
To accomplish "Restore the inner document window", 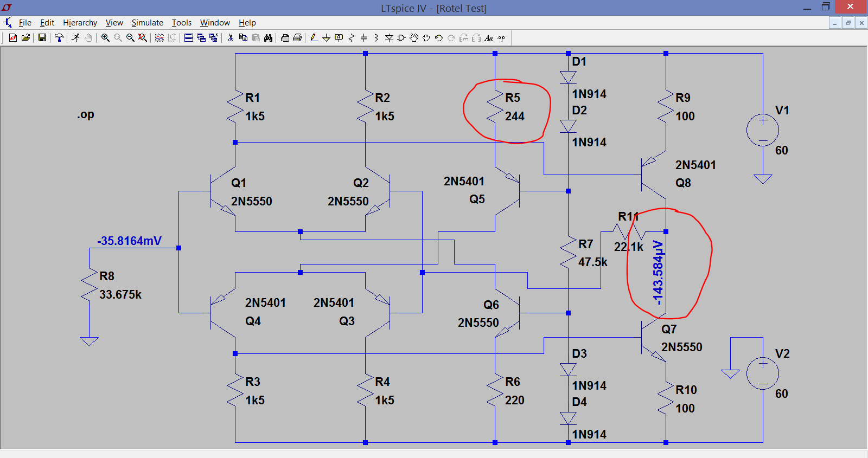I will pos(848,23).
